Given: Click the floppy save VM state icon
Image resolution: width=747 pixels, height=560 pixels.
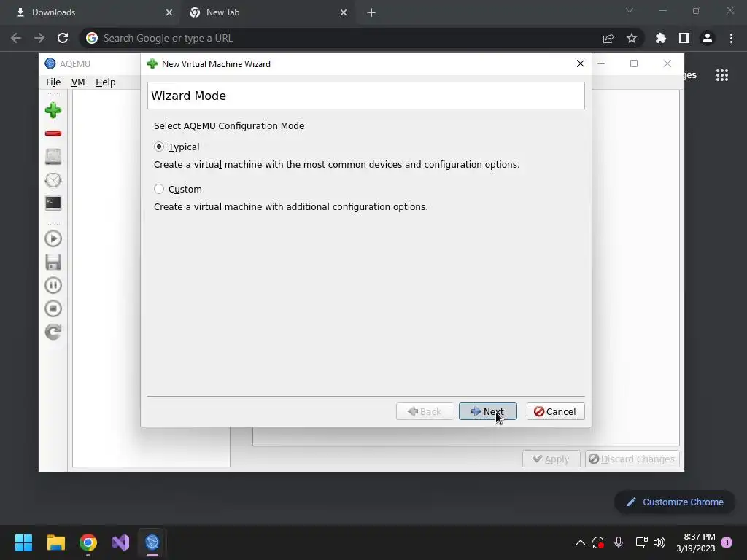Looking at the screenshot, I should click(x=53, y=262).
